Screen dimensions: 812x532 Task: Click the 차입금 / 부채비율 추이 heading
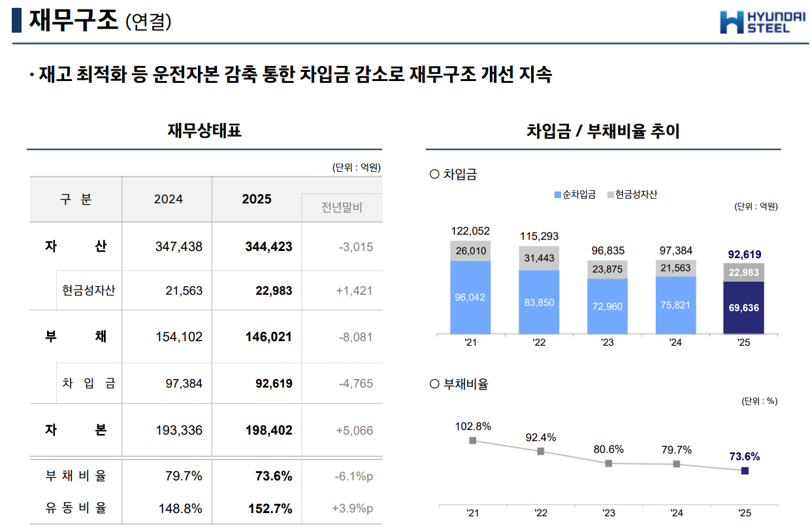[603, 131]
